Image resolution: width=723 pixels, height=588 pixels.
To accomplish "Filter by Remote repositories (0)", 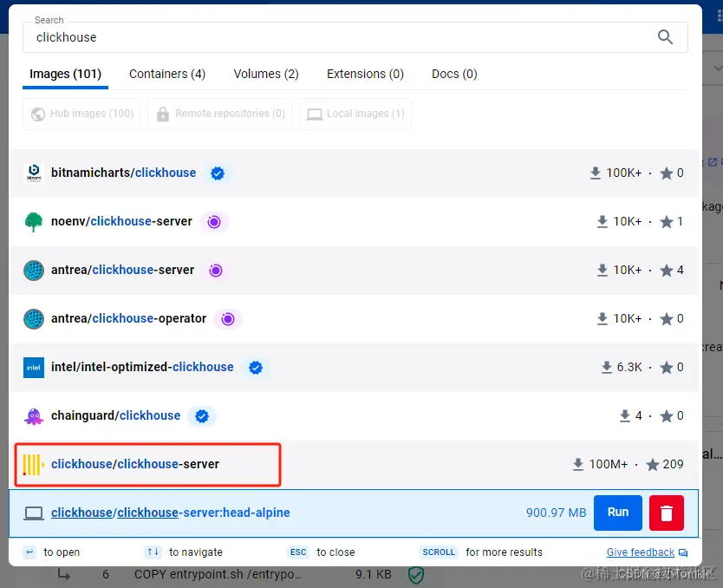I will point(220,114).
